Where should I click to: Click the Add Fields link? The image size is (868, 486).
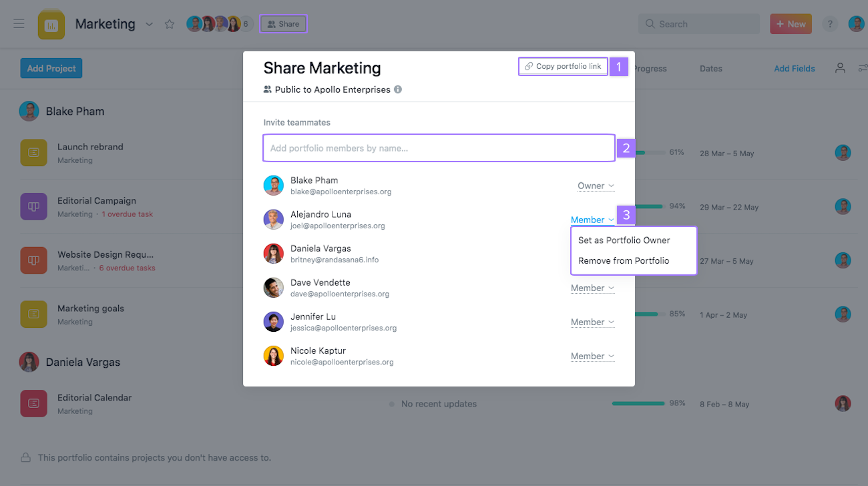(x=795, y=68)
